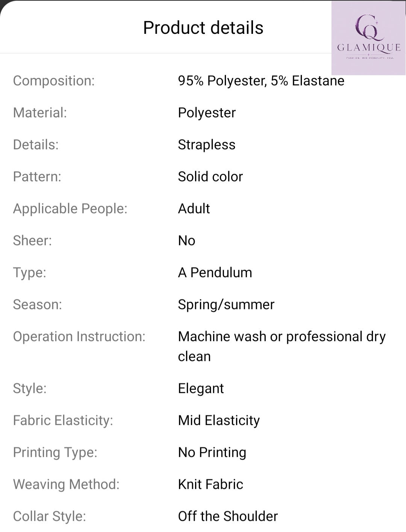Select the Fabric Elasticity label
Viewport: 406px width, 532px height.
coord(63,421)
